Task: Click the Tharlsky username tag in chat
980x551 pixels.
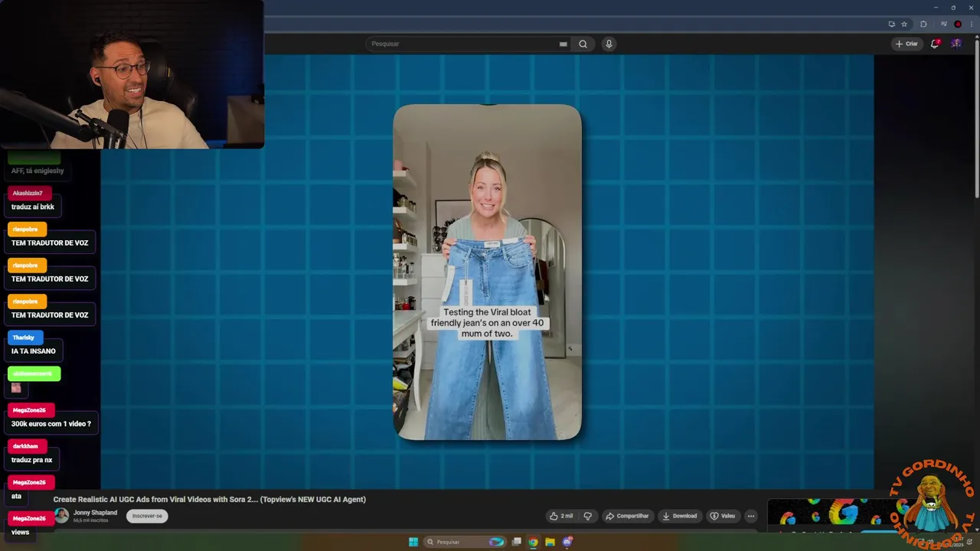Action: click(x=25, y=337)
